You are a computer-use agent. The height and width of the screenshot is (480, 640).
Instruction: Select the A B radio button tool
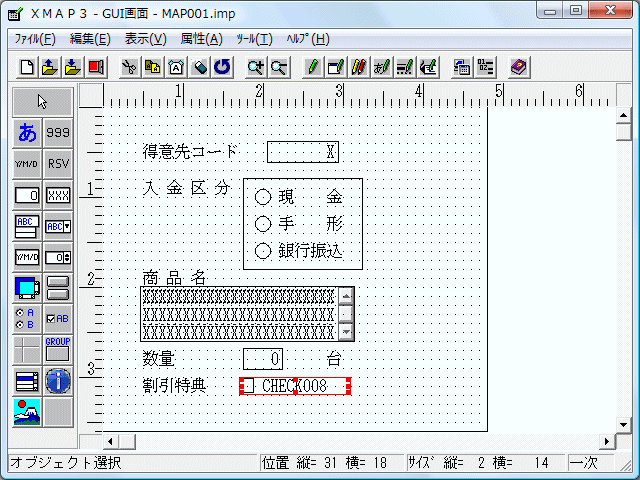(x=27, y=319)
